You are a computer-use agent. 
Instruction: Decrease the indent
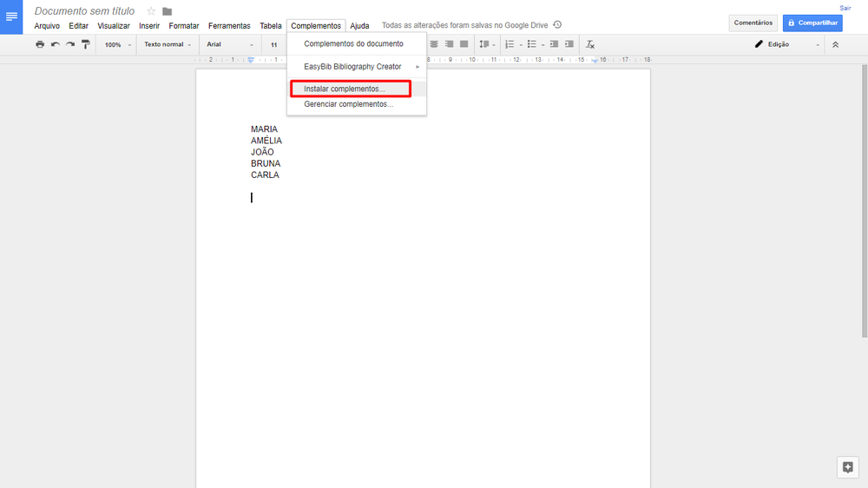point(554,44)
